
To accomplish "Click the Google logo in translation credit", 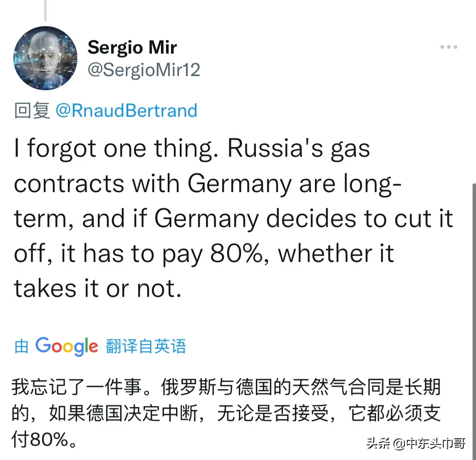I will [x=67, y=346].
